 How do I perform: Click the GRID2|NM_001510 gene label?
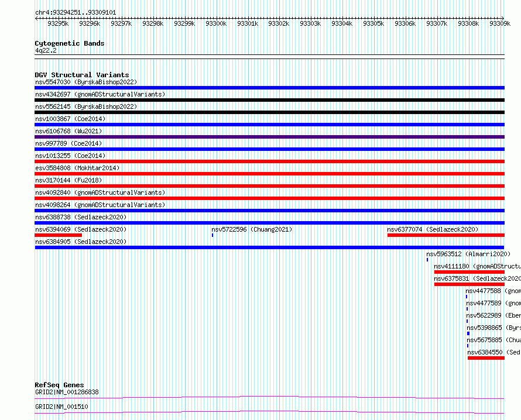[x=61, y=407]
